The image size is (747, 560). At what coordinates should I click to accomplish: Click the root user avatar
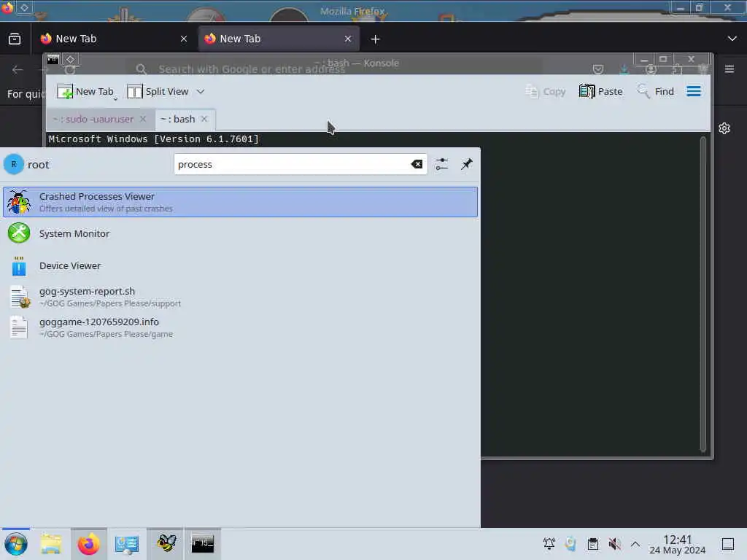coord(14,164)
